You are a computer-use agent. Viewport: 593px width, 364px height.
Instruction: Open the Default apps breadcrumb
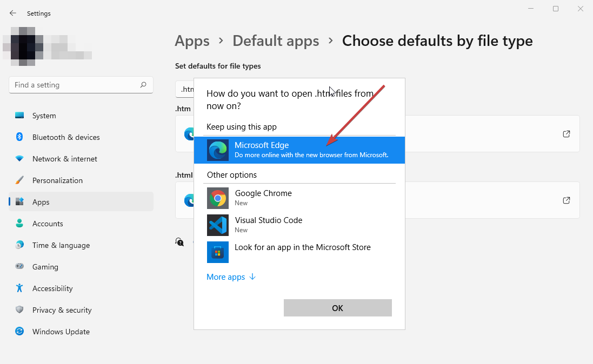[x=276, y=41]
